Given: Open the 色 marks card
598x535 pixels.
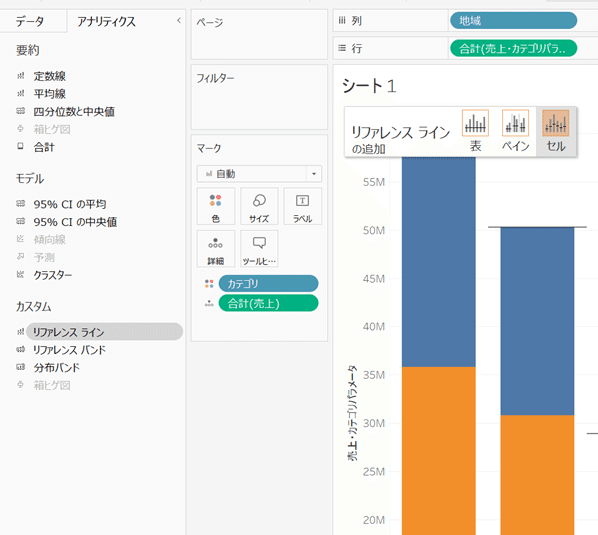Looking at the screenshot, I should coord(215,206).
